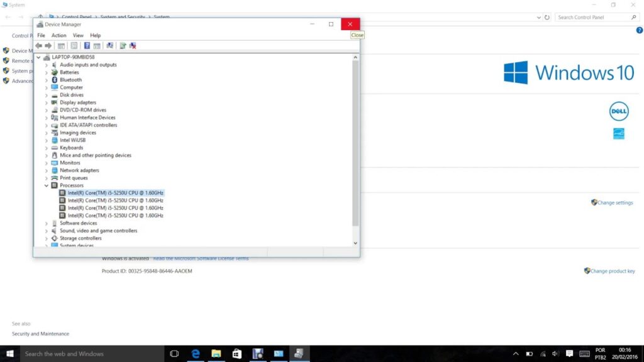Click the Show/Hide Console Tree toolbar icon
The width and height of the screenshot is (644, 362).
[61, 45]
